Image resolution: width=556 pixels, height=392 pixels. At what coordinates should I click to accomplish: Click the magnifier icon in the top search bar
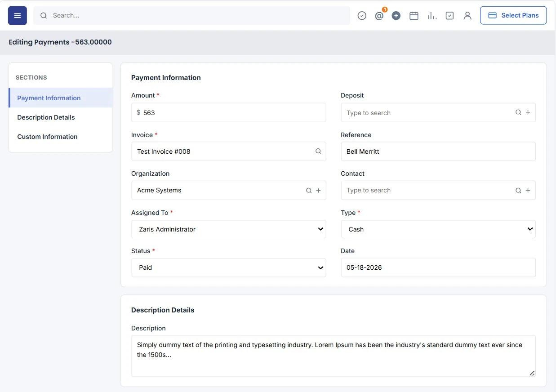point(44,16)
